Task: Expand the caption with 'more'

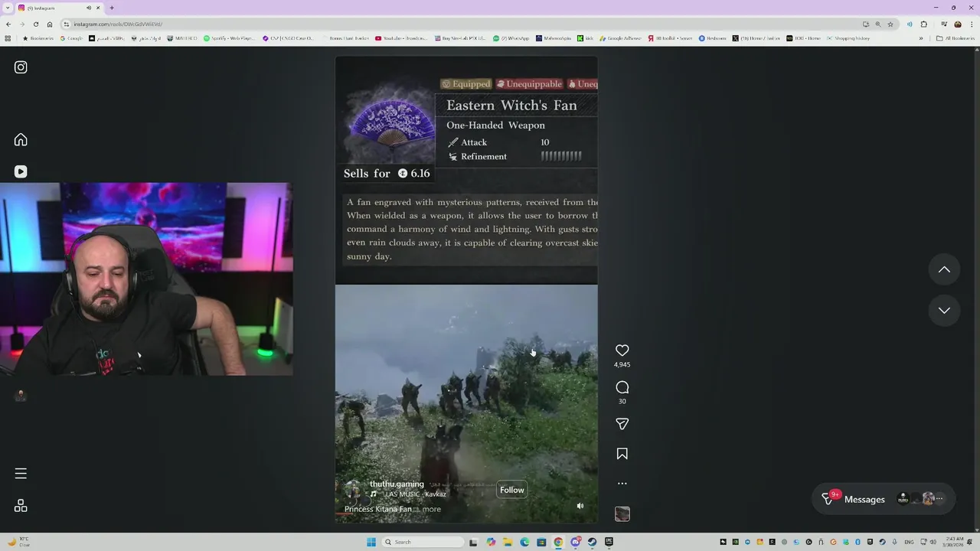Action: pos(432,509)
